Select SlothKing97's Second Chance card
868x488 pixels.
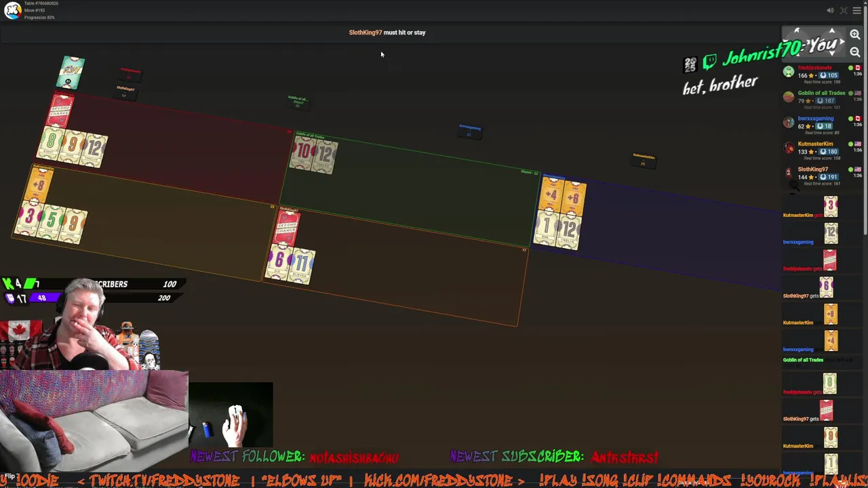coord(286,228)
